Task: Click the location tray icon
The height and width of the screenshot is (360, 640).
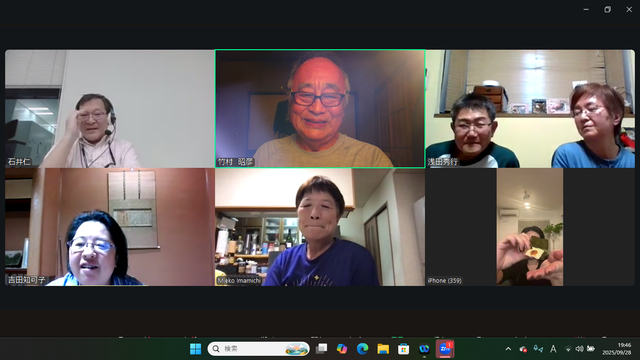Action: tap(538, 349)
